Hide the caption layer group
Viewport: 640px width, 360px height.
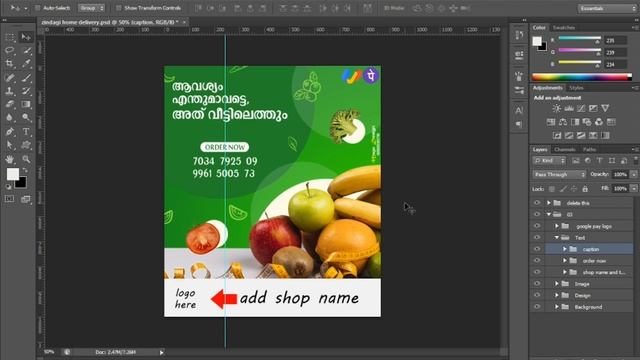(537, 249)
